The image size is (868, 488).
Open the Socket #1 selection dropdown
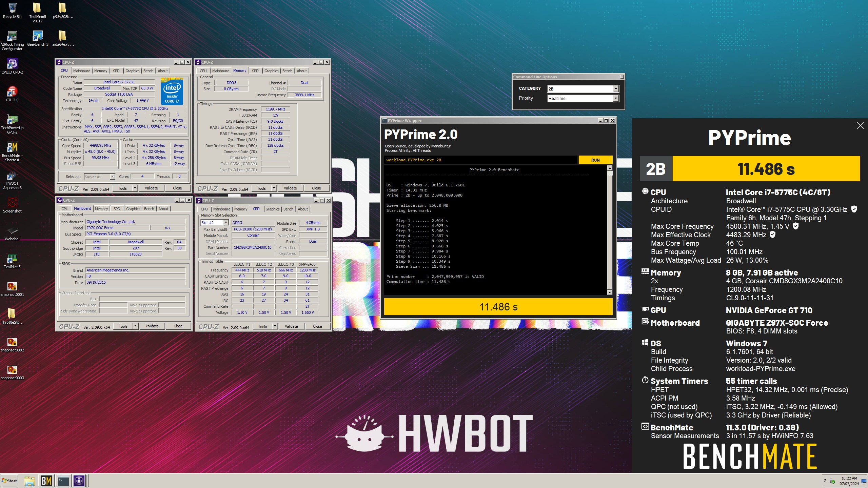click(99, 177)
